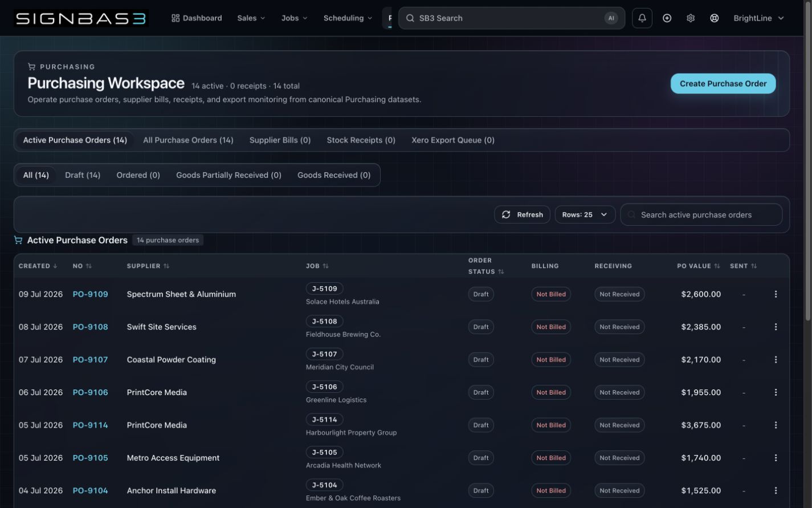The image size is (812, 508).
Task: Open the settings gear icon
Action: pos(691,18)
